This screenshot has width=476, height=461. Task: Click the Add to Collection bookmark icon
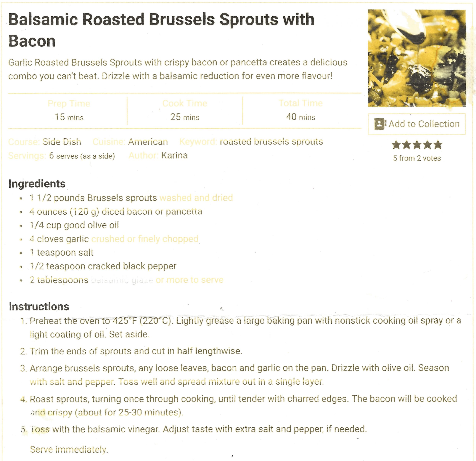(x=380, y=124)
